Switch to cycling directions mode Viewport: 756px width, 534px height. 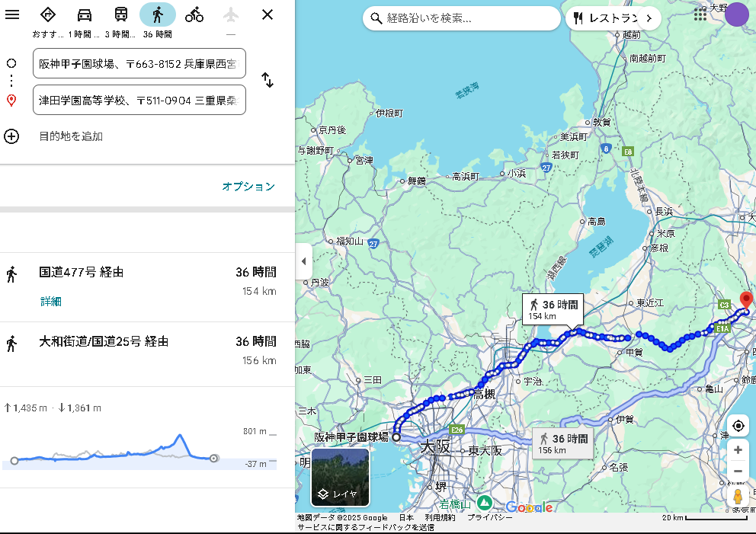(194, 15)
